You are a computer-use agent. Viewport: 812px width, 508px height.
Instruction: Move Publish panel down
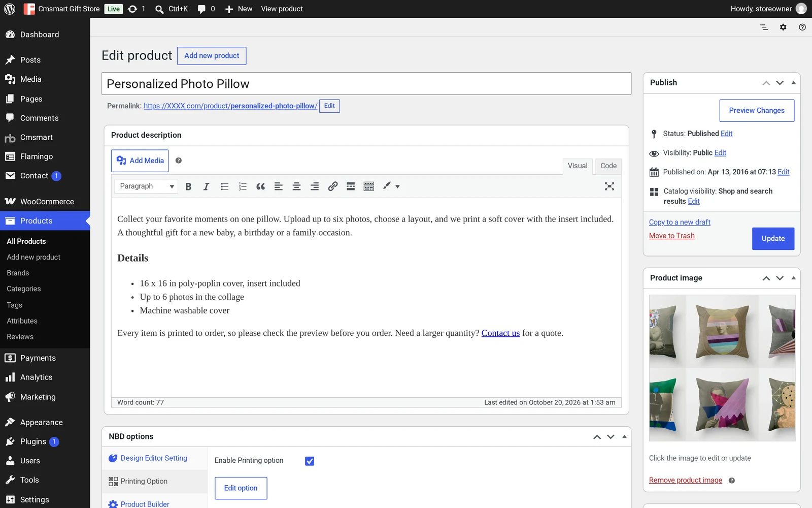click(780, 83)
